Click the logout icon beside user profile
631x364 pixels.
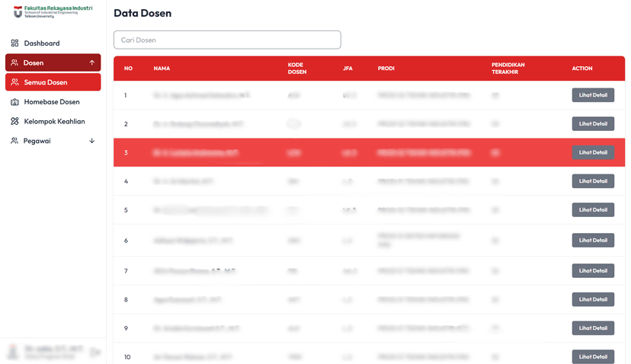tap(94, 352)
